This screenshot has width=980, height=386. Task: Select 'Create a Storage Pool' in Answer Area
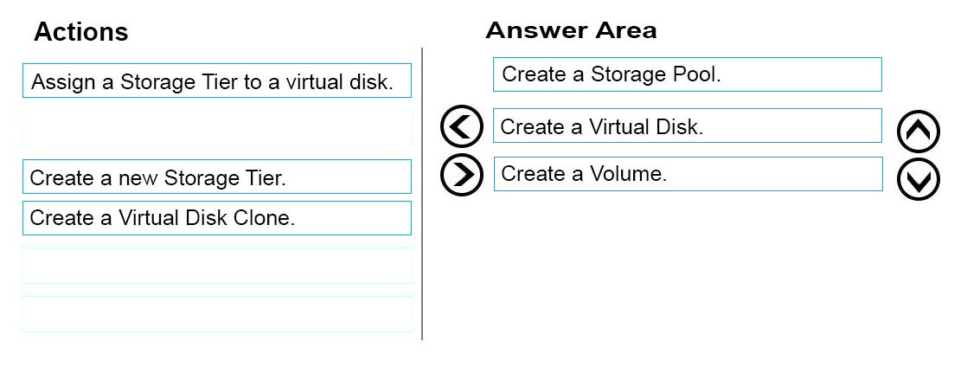point(688,74)
